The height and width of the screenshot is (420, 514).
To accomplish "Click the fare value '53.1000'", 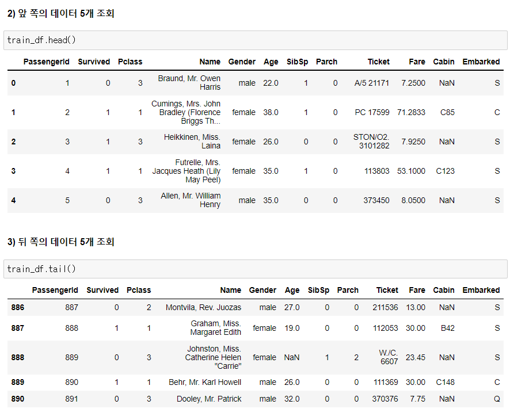I will click(411, 171).
